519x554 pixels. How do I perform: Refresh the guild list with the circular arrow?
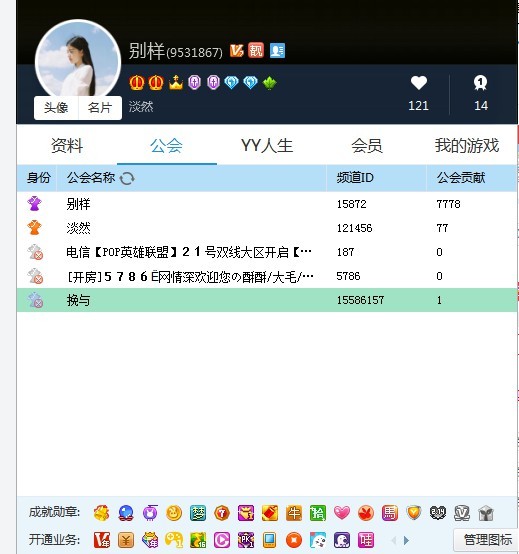pyautogui.click(x=127, y=178)
